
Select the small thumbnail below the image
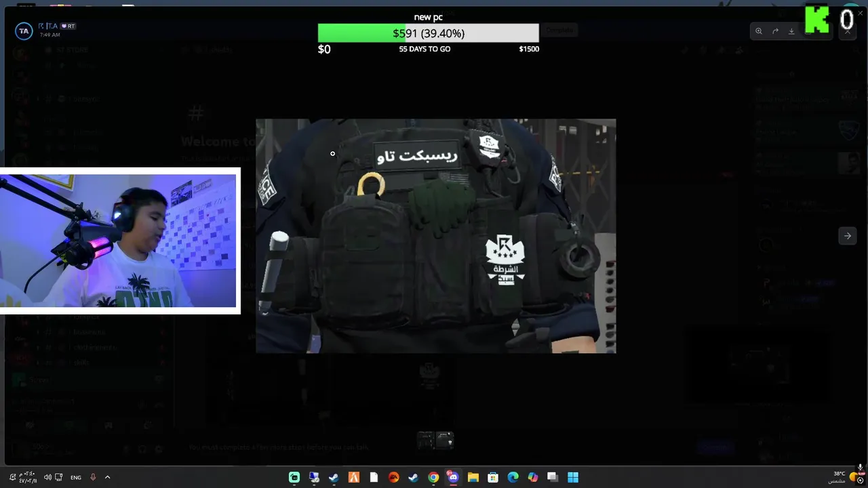tap(435, 441)
